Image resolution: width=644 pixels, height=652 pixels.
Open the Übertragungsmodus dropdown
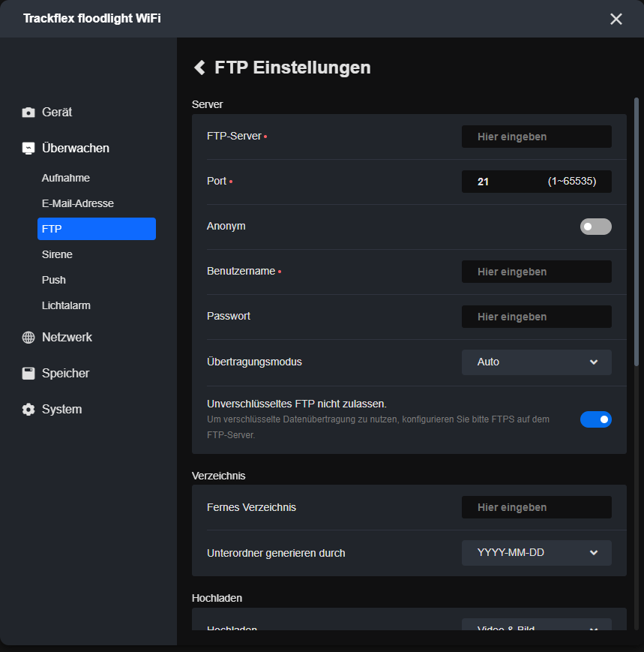536,362
